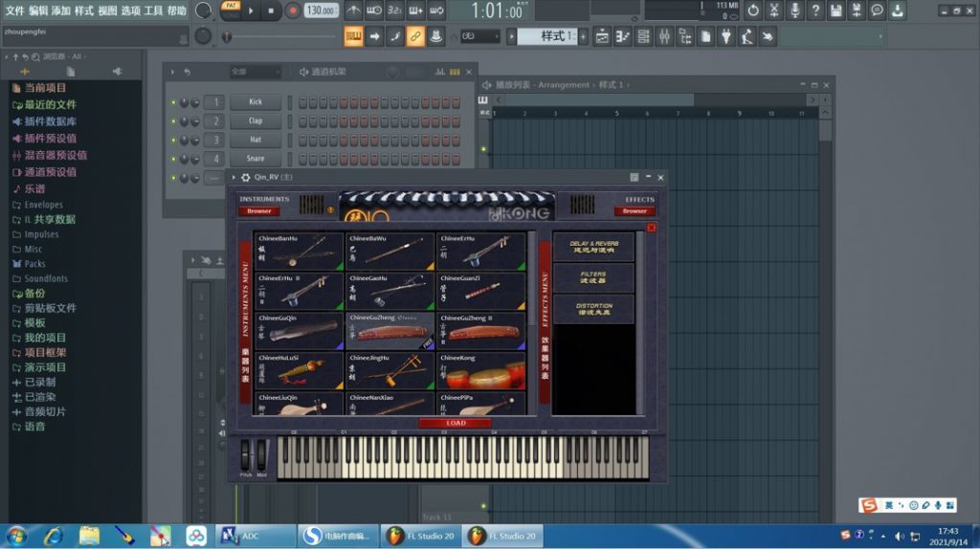
Task: Click the microphone recording icon
Action: [x=794, y=11]
